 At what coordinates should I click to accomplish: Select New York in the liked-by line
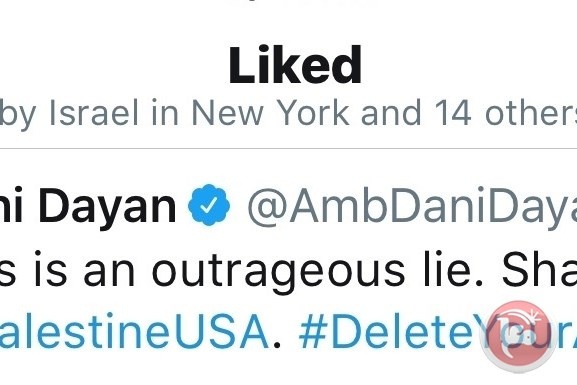270,112
